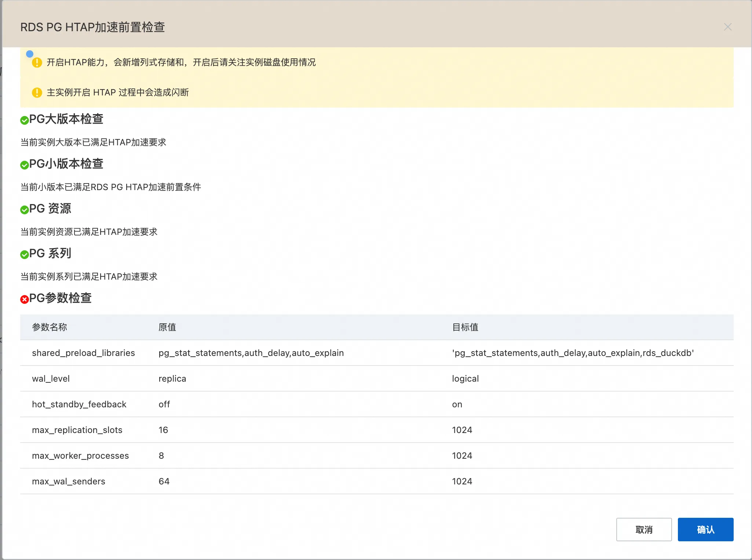Click the green check icon beside PG 资源
This screenshot has width=752, height=560.
click(25, 210)
